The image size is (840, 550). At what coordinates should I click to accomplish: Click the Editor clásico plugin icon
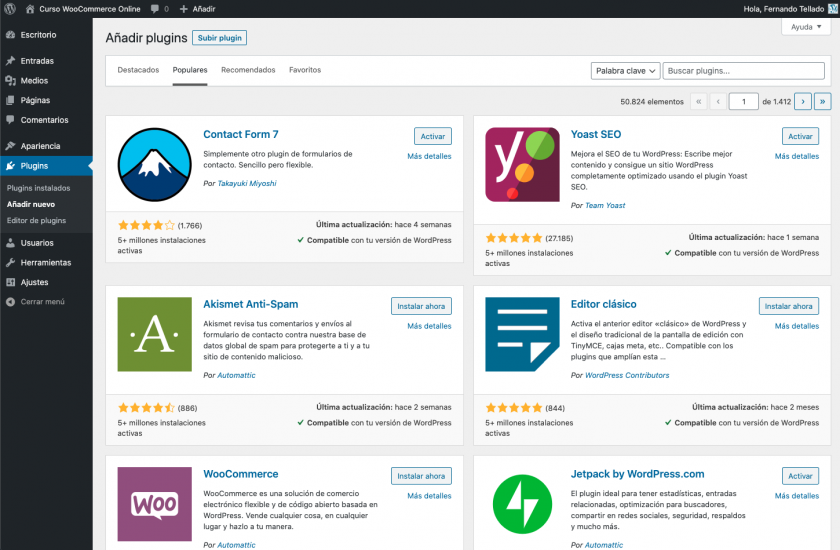click(522, 335)
